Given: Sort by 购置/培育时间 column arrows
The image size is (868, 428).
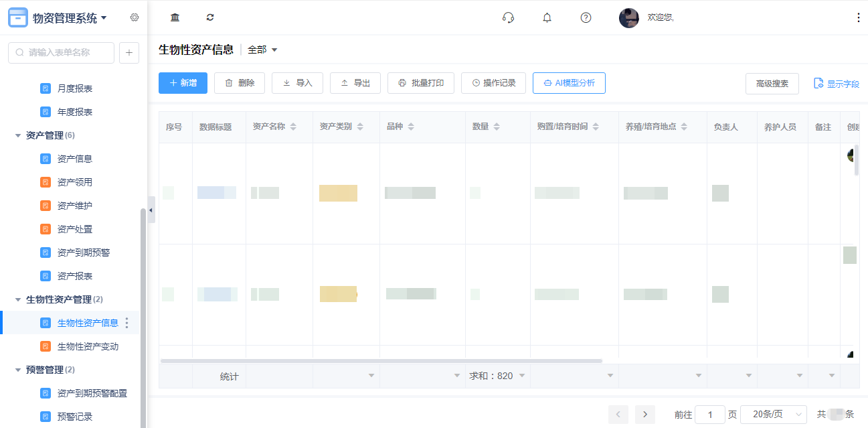Looking at the screenshot, I should (596, 127).
